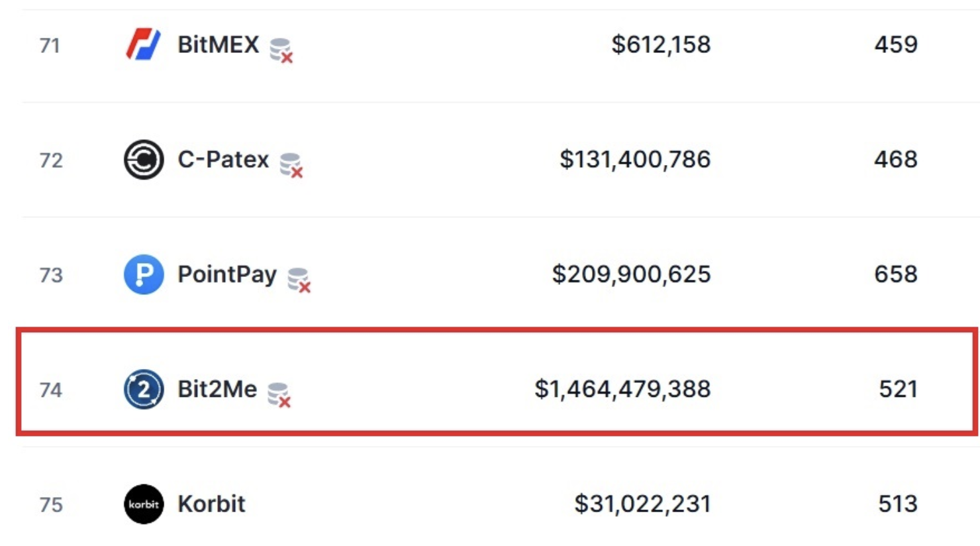The width and height of the screenshot is (980, 546).
Task: Click PointPay's volume $209,900,625
Action: coord(631,274)
